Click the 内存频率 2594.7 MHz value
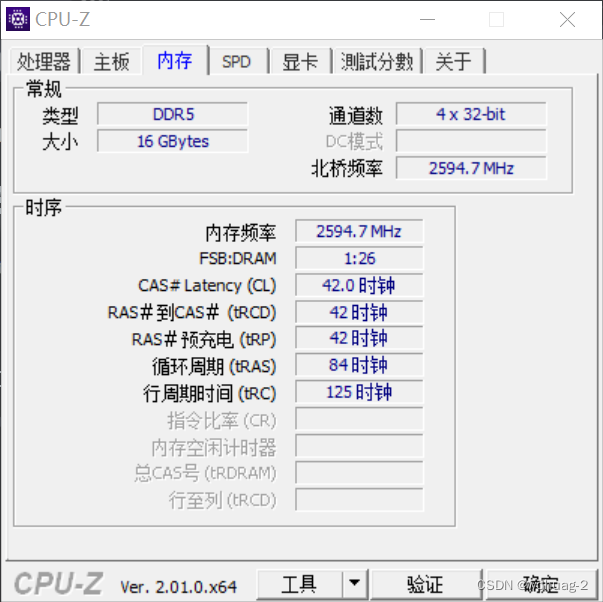 (x=359, y=231)
